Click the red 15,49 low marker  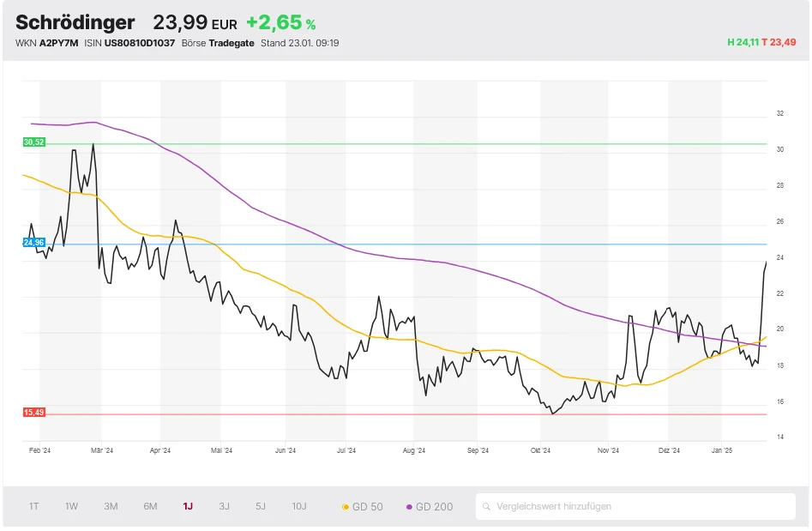(x=34, y=413)
